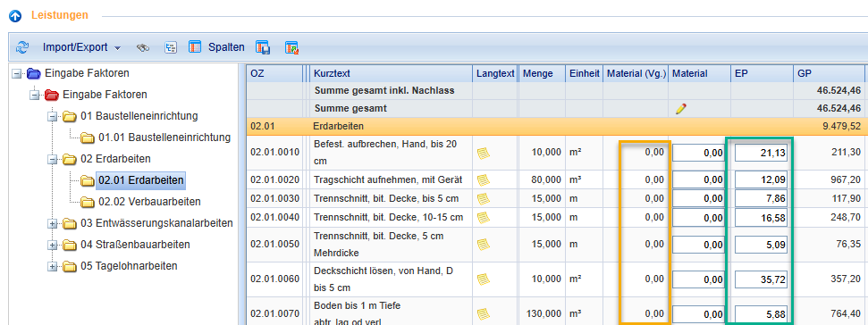The height and width of the screenshot is (325, 868).
Task: Click the reset table layout icon
Action: tap(291, 47)
